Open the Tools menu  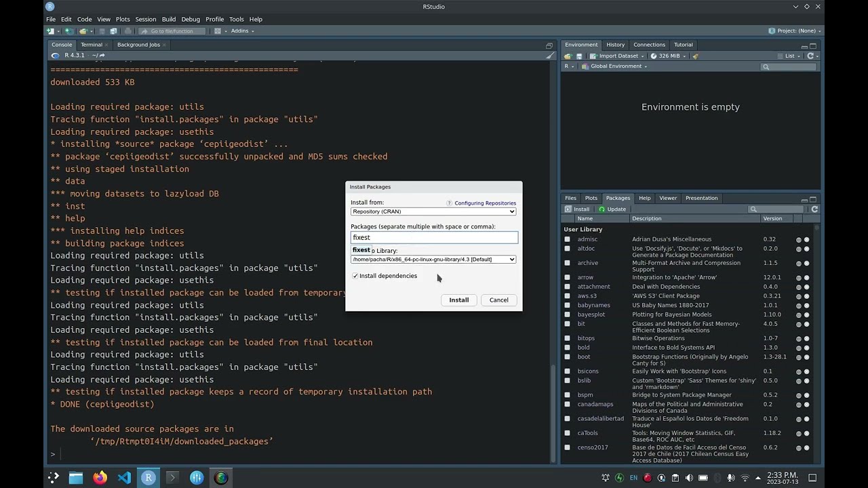[x=236, y=20]
